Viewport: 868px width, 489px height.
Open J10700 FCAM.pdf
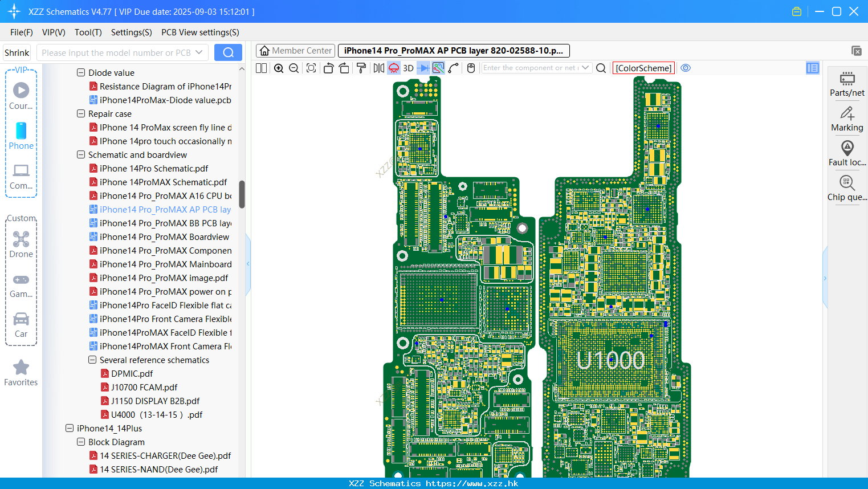[144, 387]
